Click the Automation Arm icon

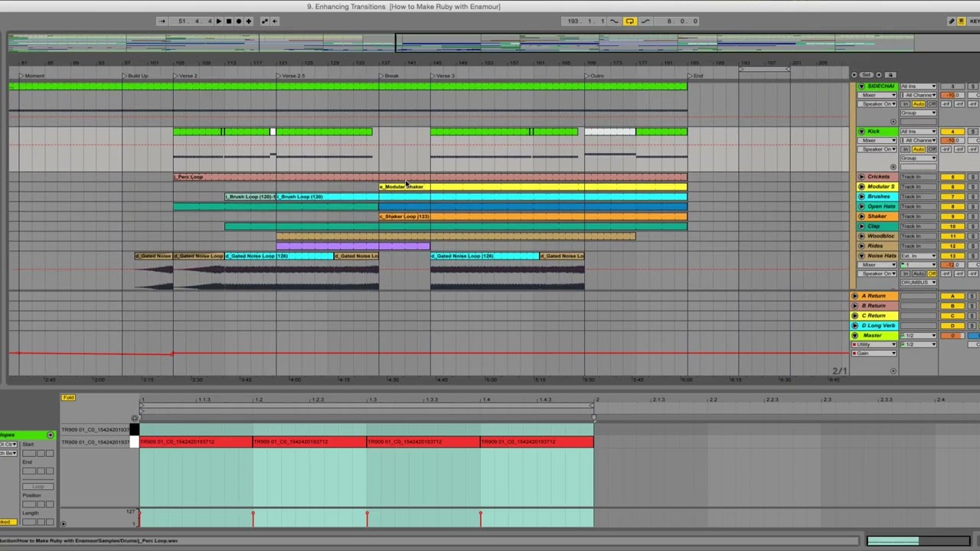264,21
